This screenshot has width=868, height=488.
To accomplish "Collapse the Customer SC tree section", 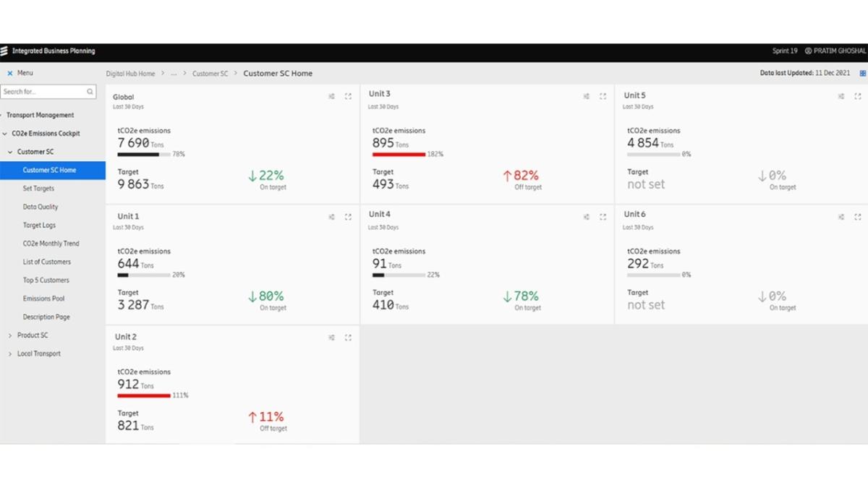I will click(x=10, y=152).
